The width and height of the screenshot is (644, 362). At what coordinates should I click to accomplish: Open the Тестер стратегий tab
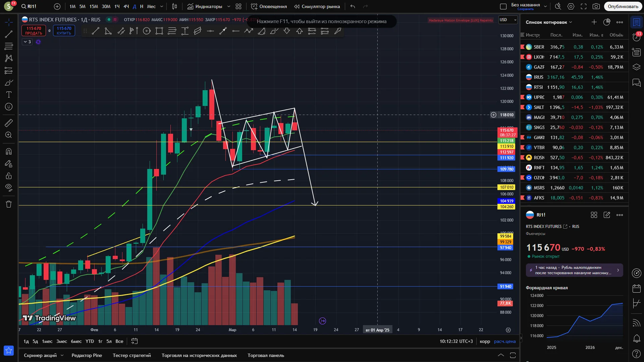click(132, 355)
